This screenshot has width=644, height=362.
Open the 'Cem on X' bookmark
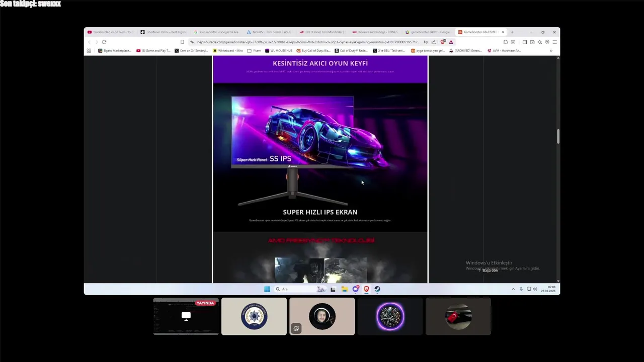click(x=192, y=51)
